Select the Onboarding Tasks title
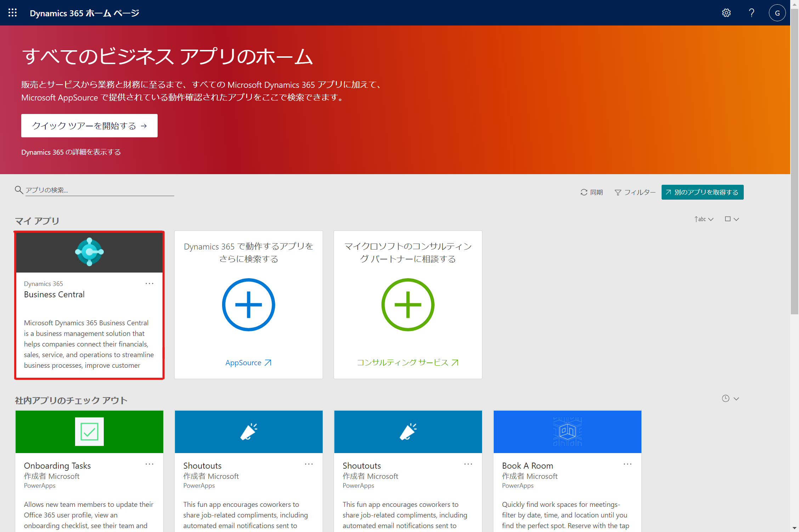The image size is (799, 532). click(x=57, y=466)
